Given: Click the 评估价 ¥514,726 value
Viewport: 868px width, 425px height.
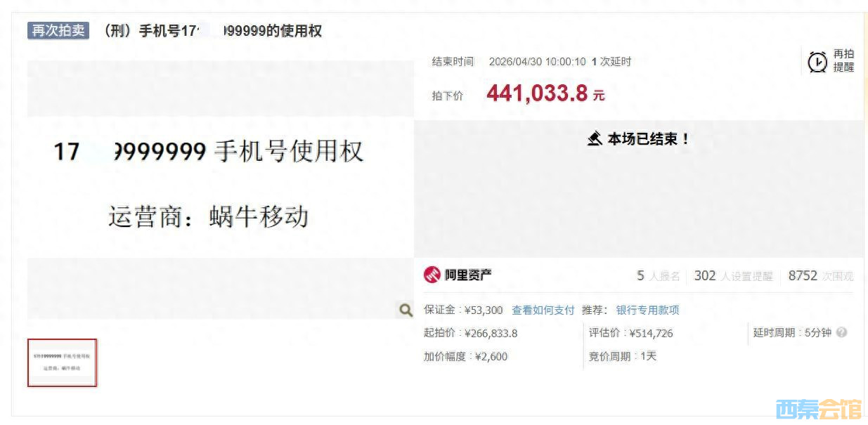Looking at the screenshot, I should pos(630,333).
